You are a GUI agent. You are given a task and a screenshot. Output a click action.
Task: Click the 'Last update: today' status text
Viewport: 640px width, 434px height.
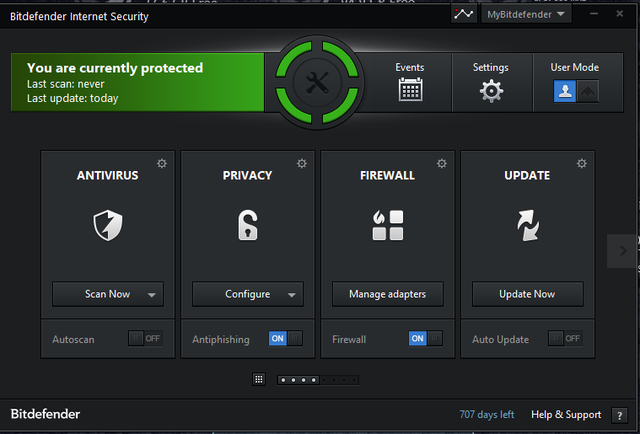pos(73,98)
